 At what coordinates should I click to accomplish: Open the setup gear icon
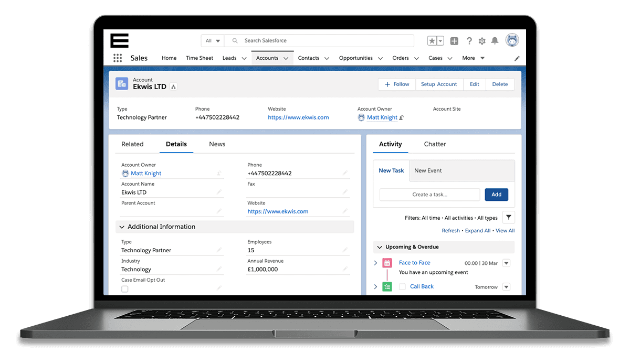click(x=482, y=41)
